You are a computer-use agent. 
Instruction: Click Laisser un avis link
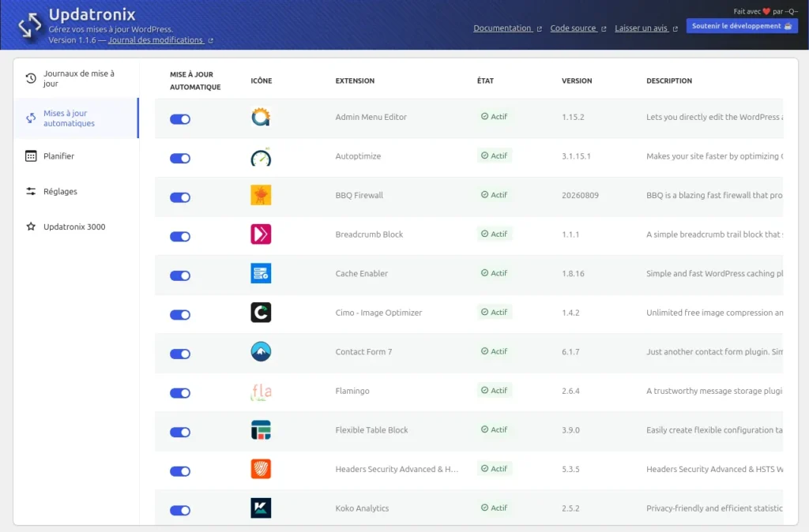(x=642, y=28)
